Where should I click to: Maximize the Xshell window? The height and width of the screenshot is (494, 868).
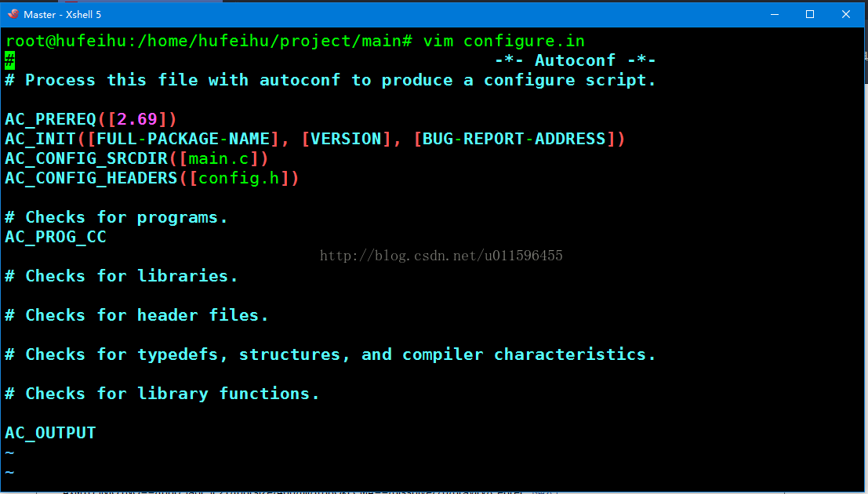point(810,14)
